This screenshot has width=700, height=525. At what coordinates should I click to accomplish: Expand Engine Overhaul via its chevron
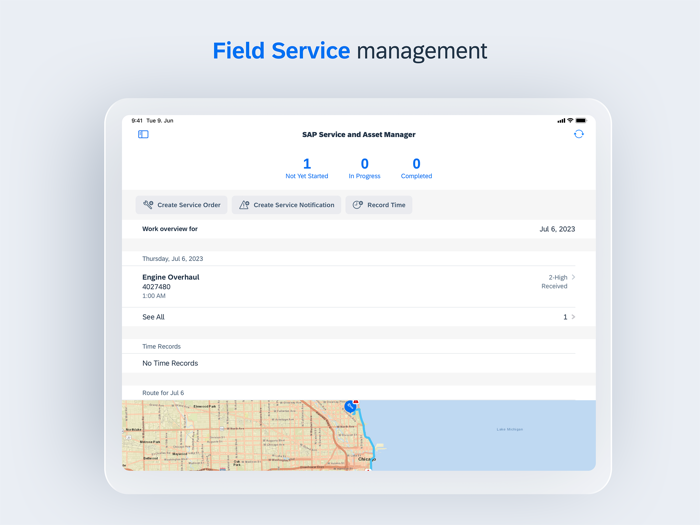pyautogui.click(x=573, y=277)
